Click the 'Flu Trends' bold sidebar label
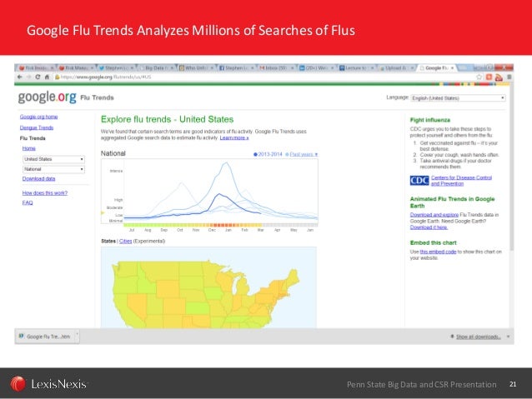 [x=33, y=138]
